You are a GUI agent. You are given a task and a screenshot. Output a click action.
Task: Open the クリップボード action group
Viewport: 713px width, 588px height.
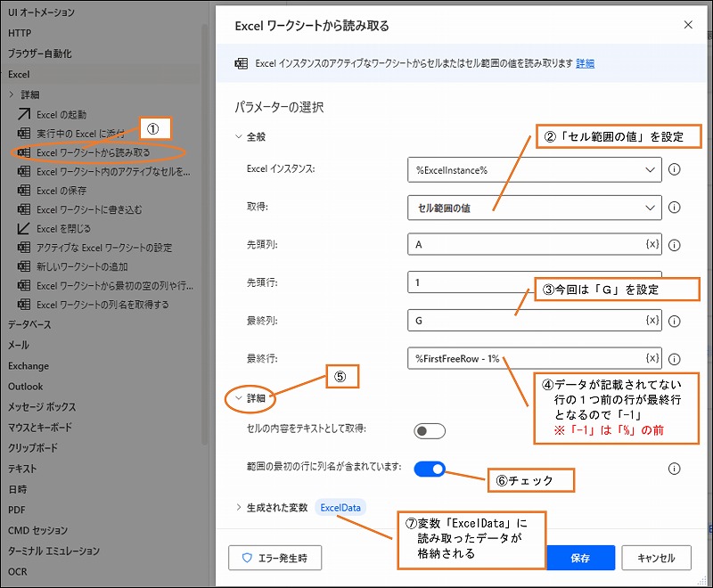(33, 447)
